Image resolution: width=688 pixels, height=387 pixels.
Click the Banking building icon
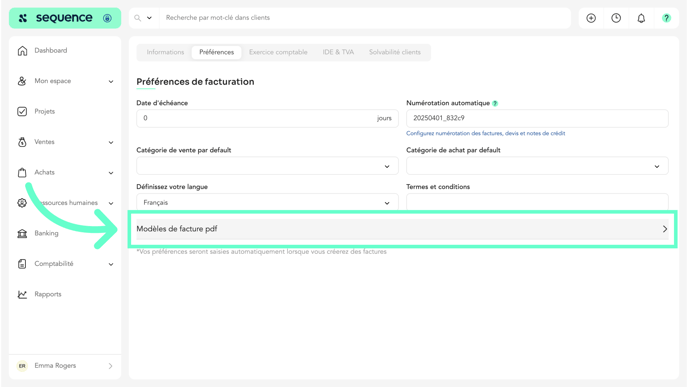22,233
